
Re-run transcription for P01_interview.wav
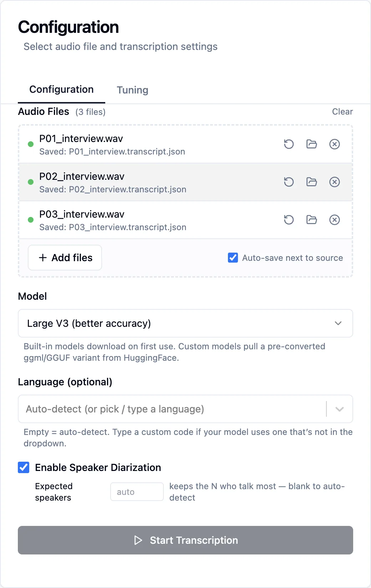[289, 144]
